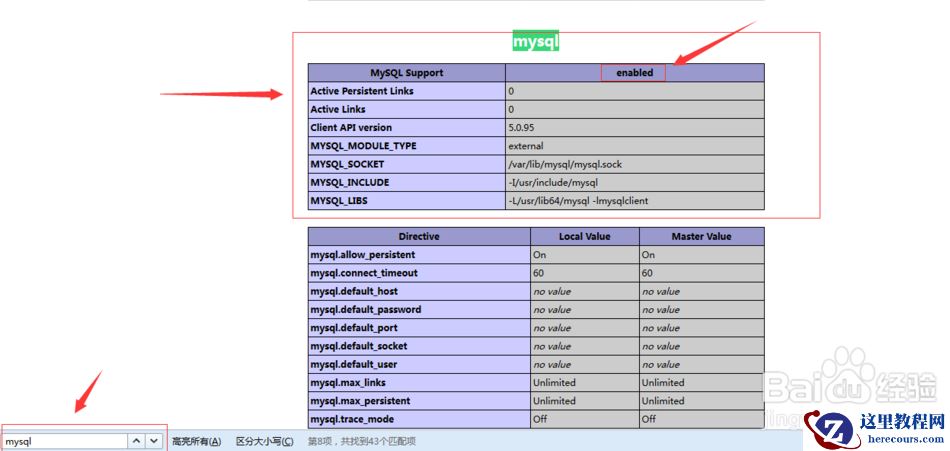950x451 pixels.
Task: Click Master Value no value for mysql.default_port
Action: [661, 328]
